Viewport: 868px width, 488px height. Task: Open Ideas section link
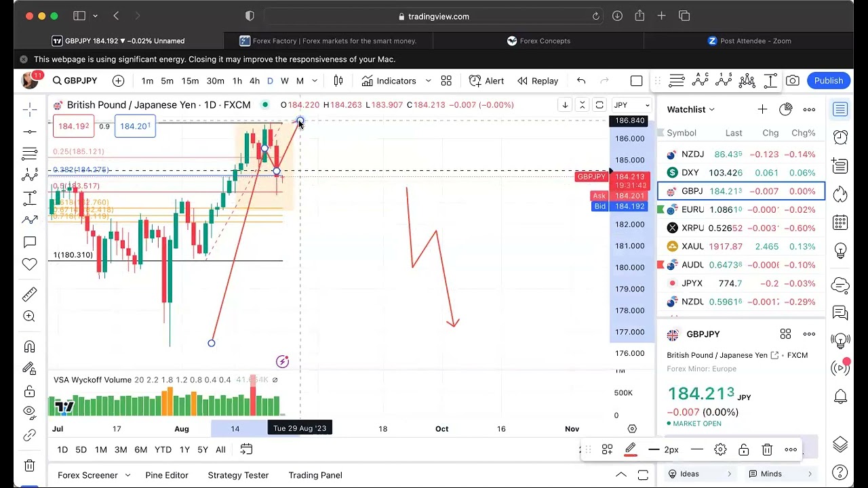[x=701, y=474]
